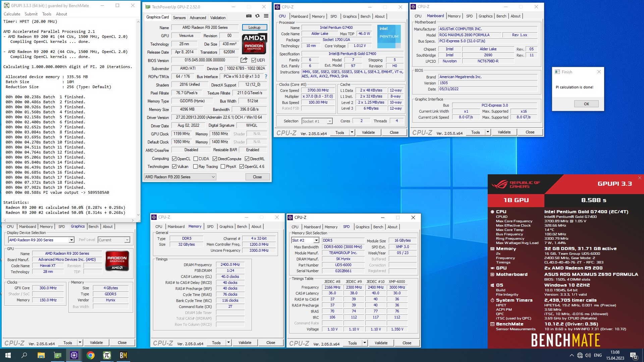Screen dimensions: 644x362
Task: Switch to the Advanced tab in GPU-Z
Action: pyautogui.click(x=198, y=18)
